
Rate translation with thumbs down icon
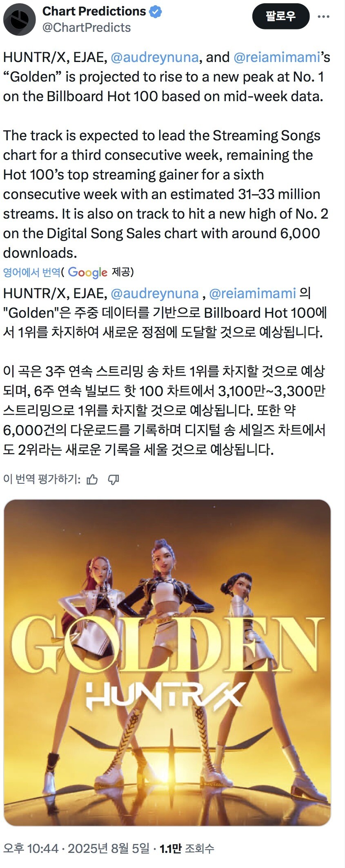pos(114,479)
